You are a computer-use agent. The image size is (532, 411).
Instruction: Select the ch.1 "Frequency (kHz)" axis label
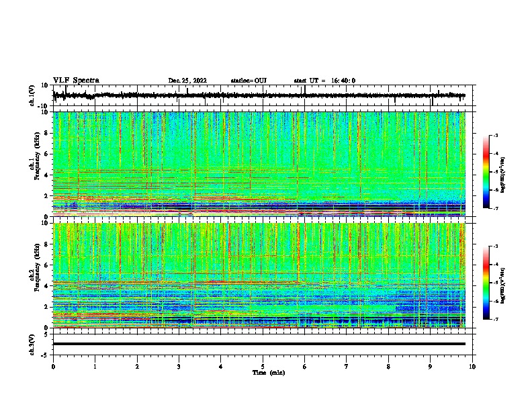(x=37, y=156)
